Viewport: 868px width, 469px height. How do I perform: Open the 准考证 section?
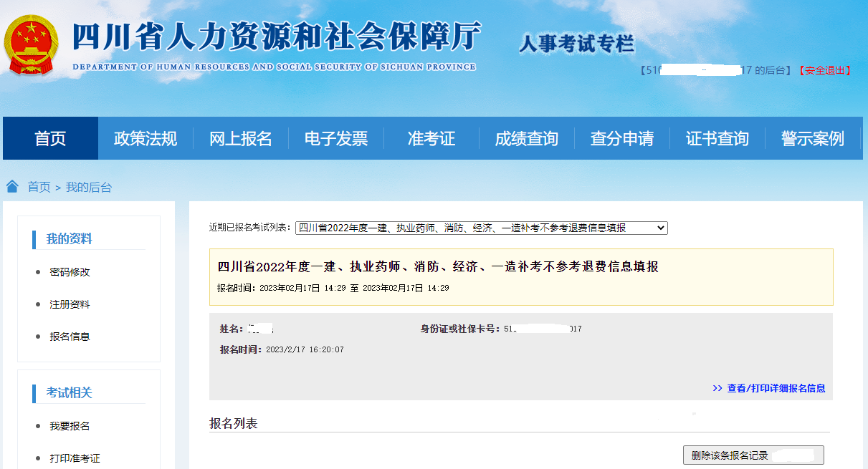(x=431, y=138)
